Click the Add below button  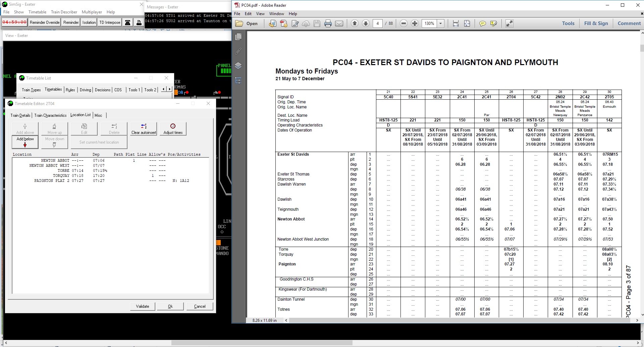[25, 142]
